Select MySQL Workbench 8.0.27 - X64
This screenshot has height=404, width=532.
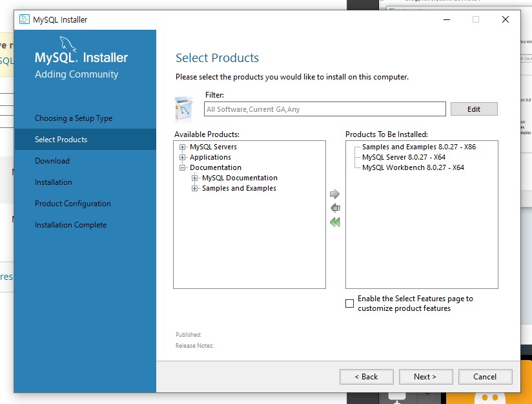click(x=413, y=167)
